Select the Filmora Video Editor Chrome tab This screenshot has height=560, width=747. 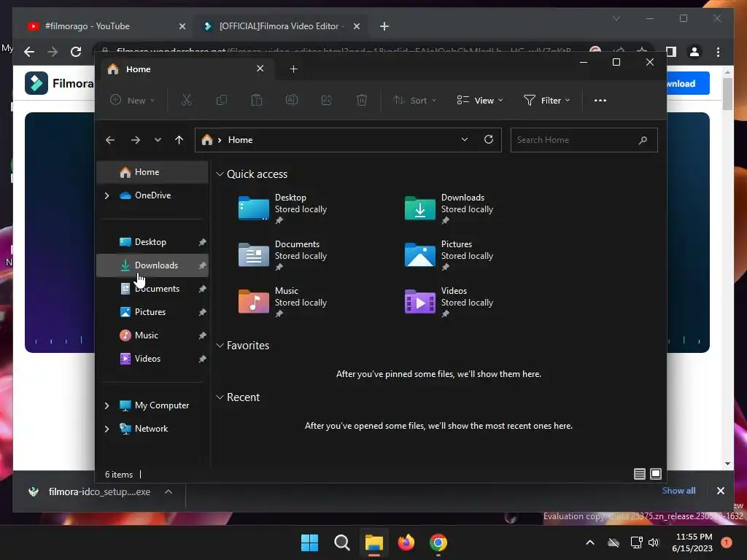point(280,26)
